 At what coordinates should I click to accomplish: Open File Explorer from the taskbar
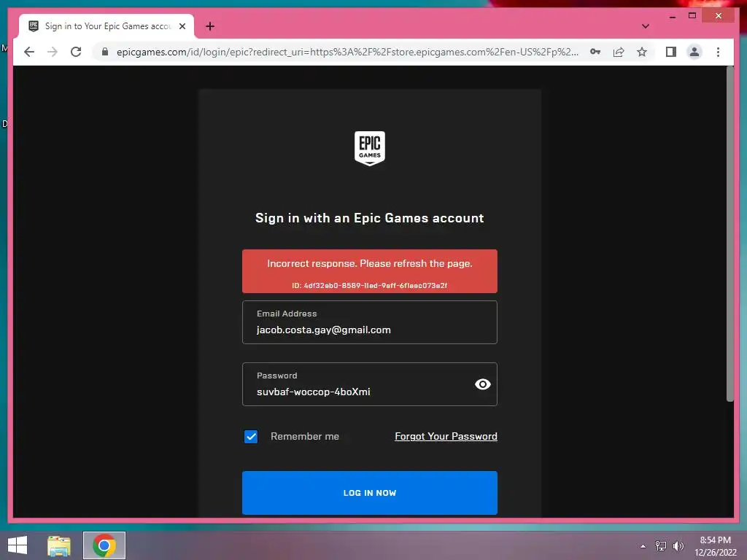pyautogui.click(x=59, y=545)
